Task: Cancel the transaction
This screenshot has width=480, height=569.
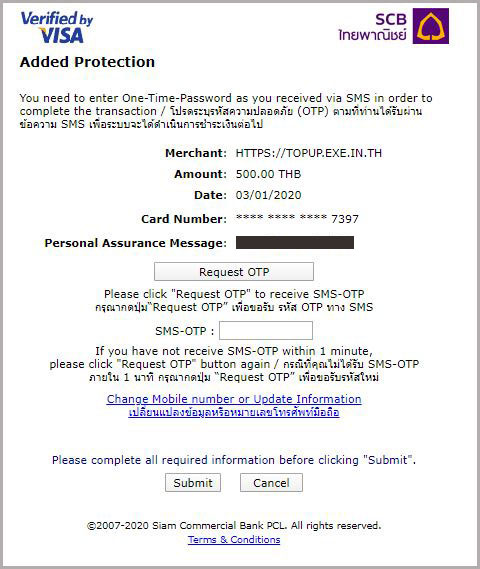Action: (271, 483)
